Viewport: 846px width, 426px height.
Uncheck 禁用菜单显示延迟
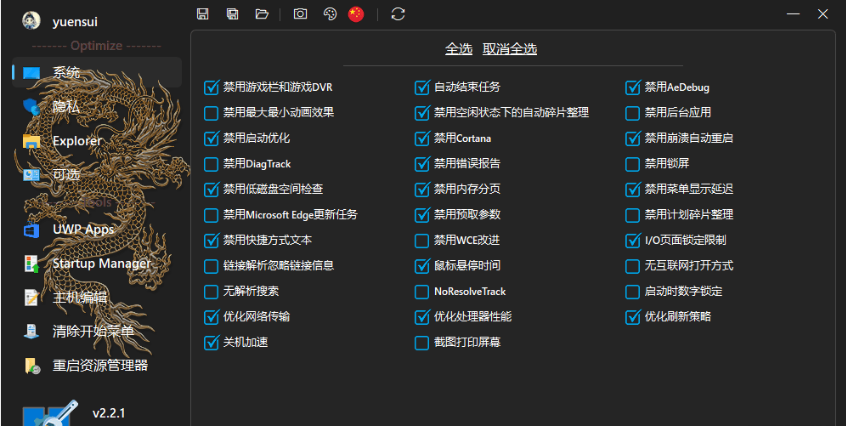(632, 189)
